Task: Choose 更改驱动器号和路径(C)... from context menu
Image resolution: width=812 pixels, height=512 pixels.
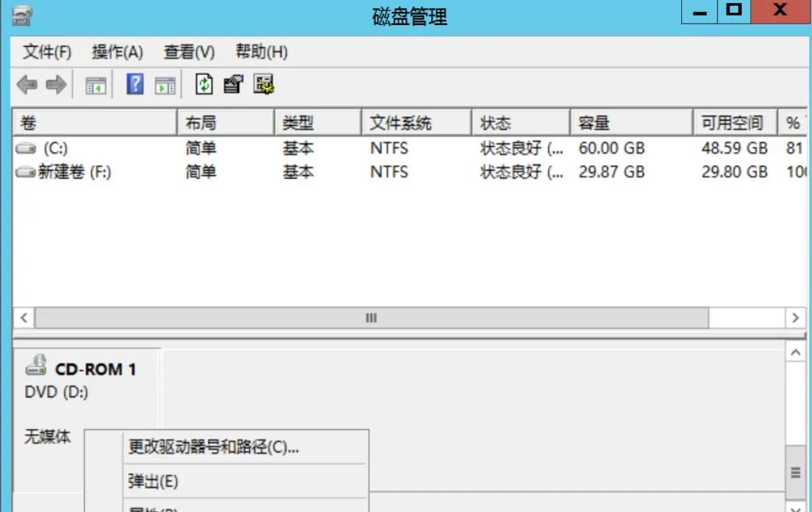Action: [213, 447]
